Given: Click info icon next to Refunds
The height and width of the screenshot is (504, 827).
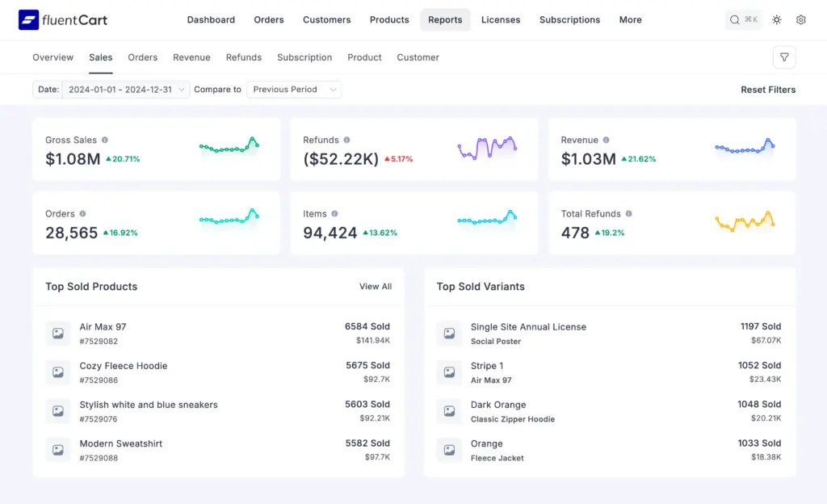Looking at the screenshot, I should [347, 140].
